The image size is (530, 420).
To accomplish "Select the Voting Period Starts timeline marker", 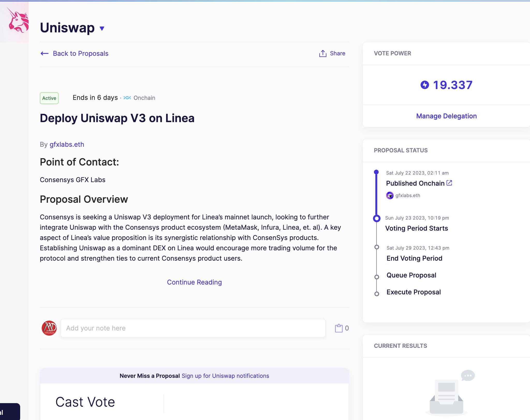I will (x=377, y=219).
